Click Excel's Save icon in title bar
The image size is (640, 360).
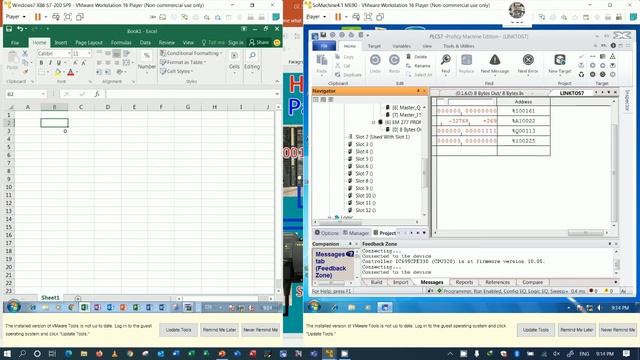pos(9,29)
